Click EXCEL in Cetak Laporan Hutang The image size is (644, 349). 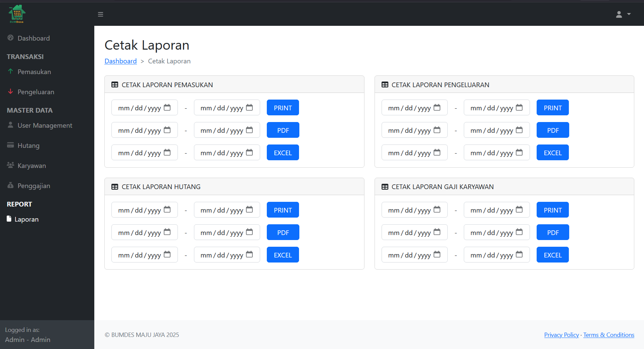(x=283, y=255)
